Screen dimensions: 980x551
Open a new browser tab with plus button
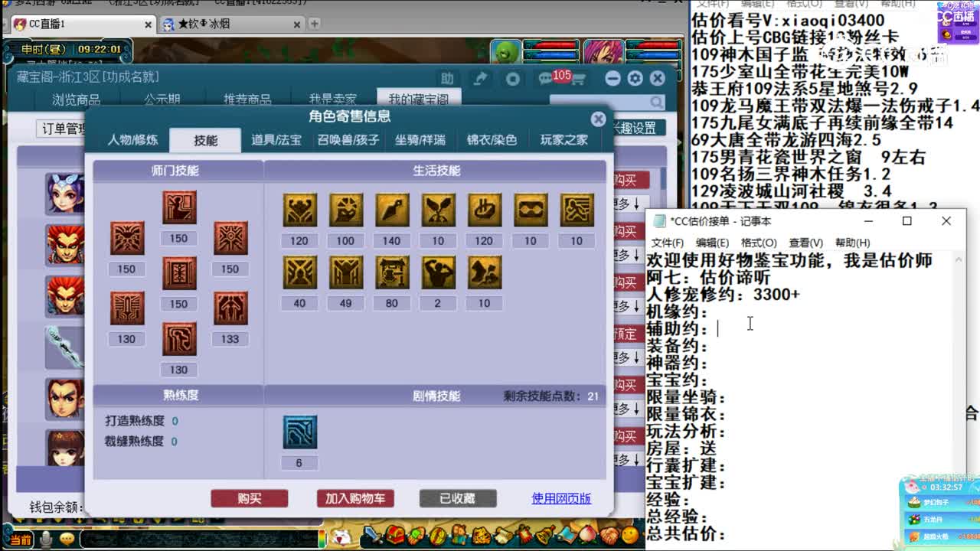[x=314, y=24]
